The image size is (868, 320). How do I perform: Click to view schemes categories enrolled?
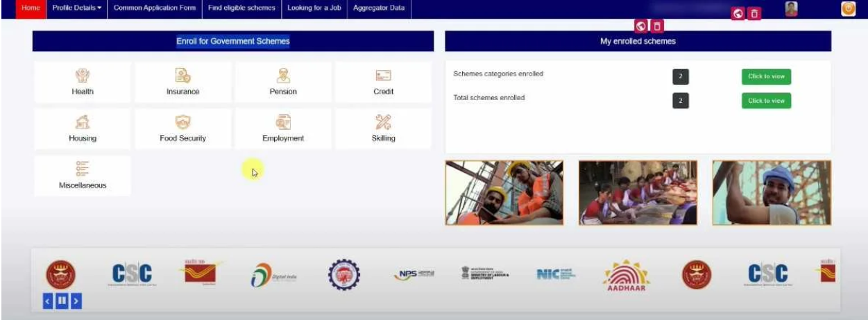[x=766, y=76]
